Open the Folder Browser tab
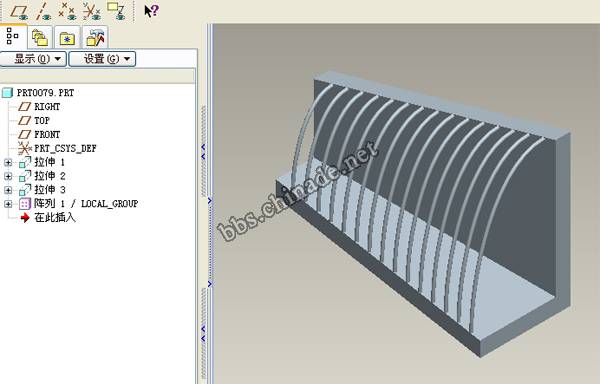 tap(40, 37)
